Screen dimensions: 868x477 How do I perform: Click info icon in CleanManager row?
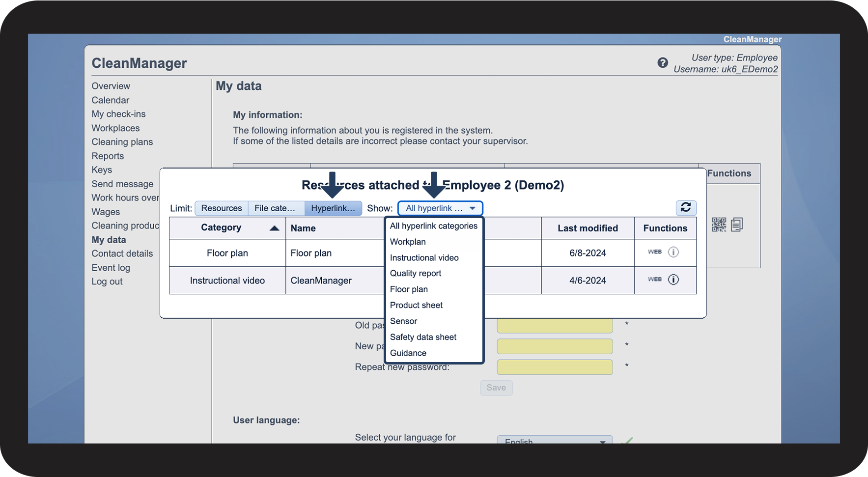point(673,280)
